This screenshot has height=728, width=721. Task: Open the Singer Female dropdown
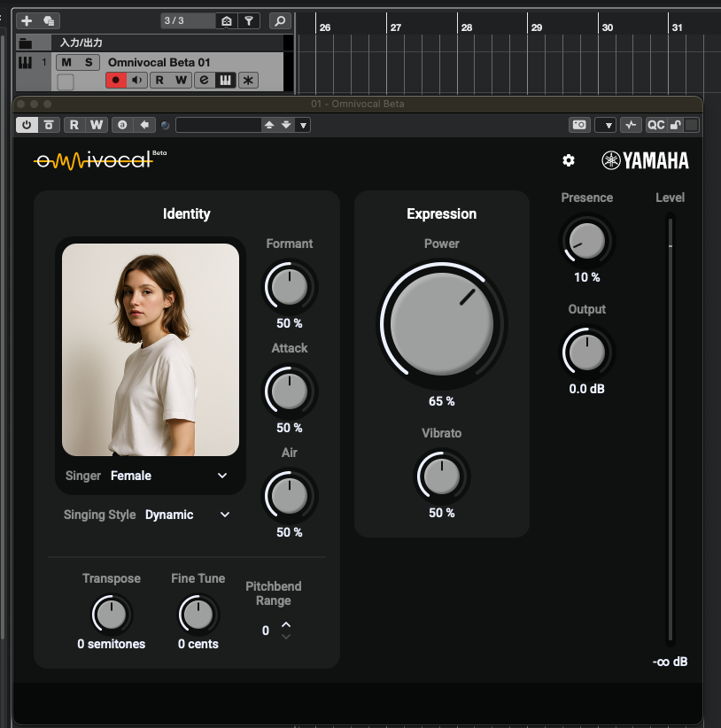(x=222, y=476)
